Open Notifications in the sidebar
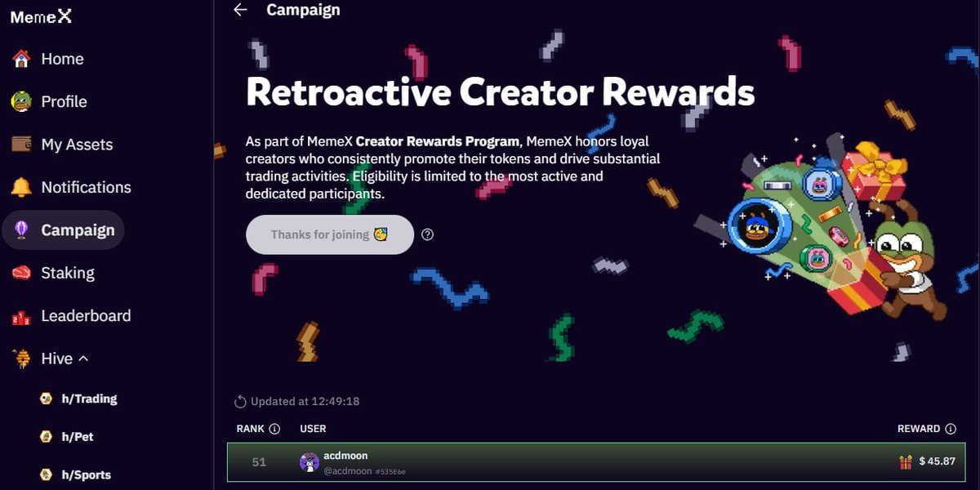This screenshot has width=980, height=490. pos(87,187)
